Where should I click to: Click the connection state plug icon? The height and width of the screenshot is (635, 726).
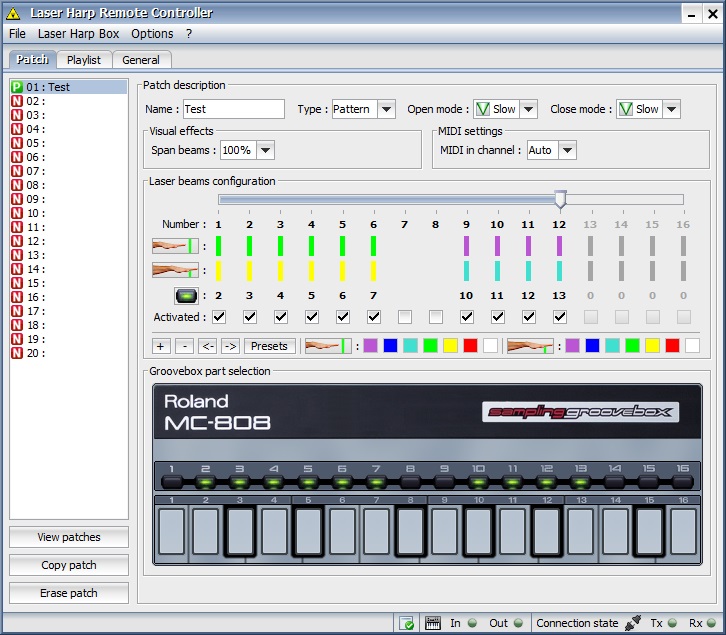pos(632,623)
